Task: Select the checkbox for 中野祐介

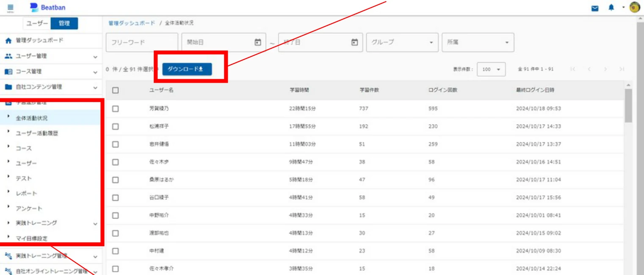Action: [x=115, y=215]
